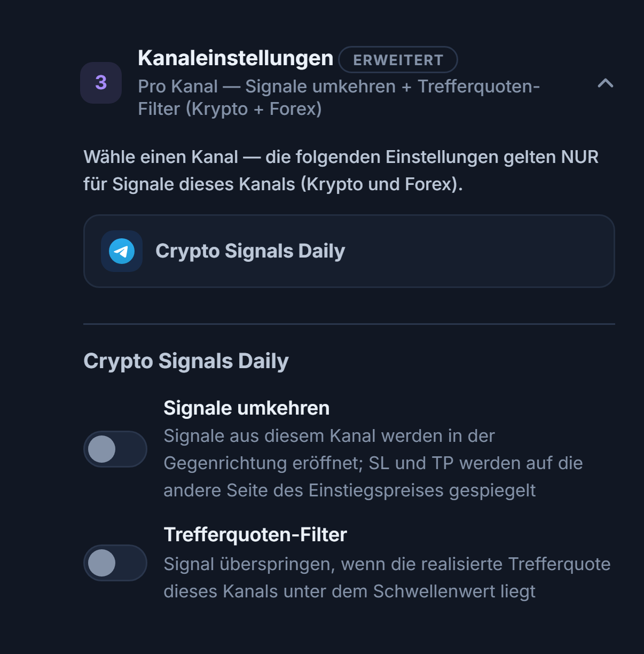This screenshot has height=654, width=644.
Task: Enable the Signale umkehren toggle
Action: [x=115, y=449]
